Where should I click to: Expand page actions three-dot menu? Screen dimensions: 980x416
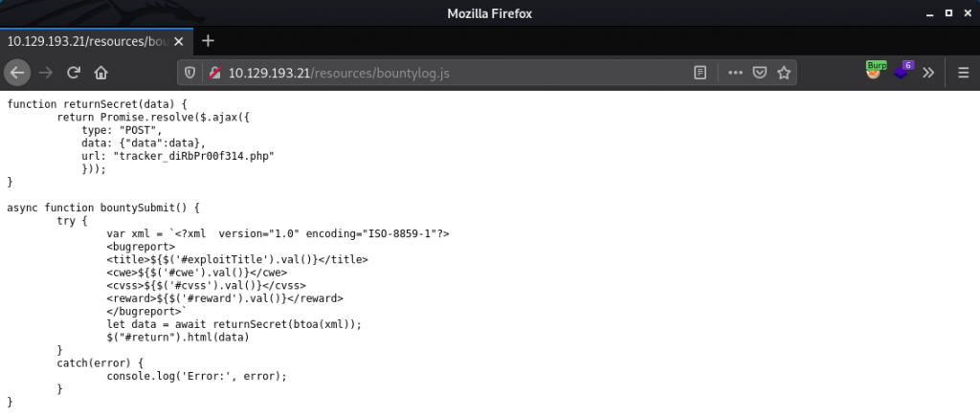coord(735,72)
